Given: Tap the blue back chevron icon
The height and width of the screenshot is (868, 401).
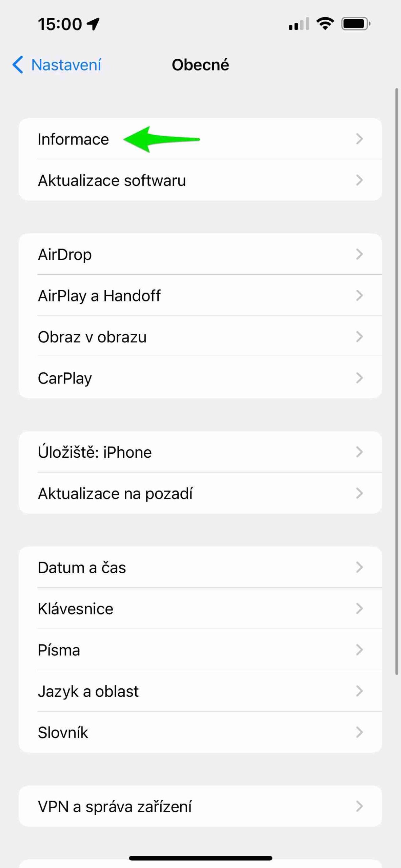Looking at the screenshot, I should click(18, 64).
